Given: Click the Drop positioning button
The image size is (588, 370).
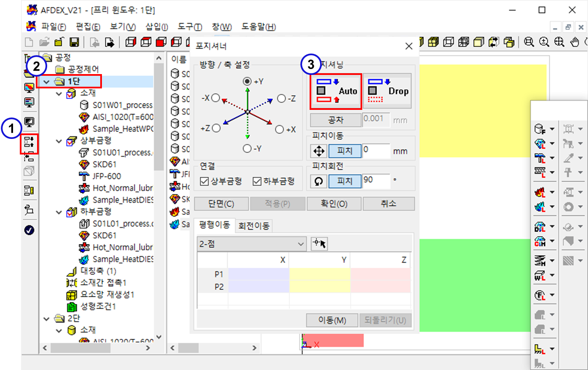Looking at the screenshot, I should (x=387, y=91).
